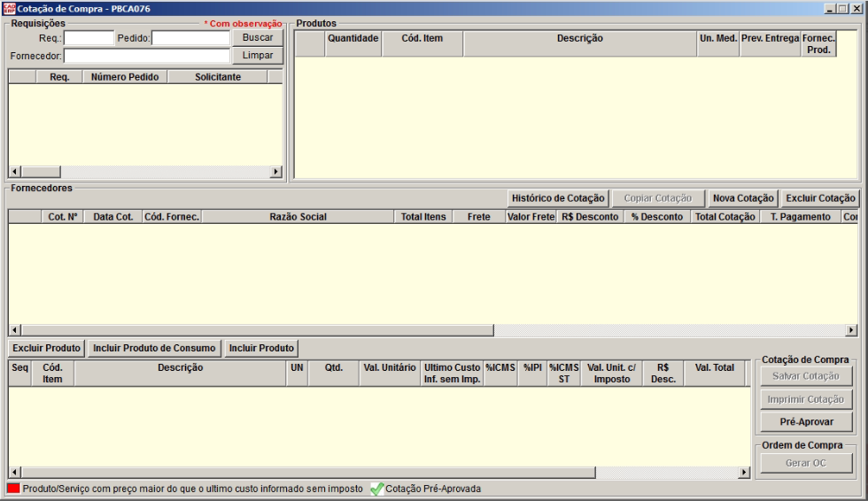Click the Copiar Cotação button
Image resolution: width=868 pixels, height=501 pixels.
657,198
